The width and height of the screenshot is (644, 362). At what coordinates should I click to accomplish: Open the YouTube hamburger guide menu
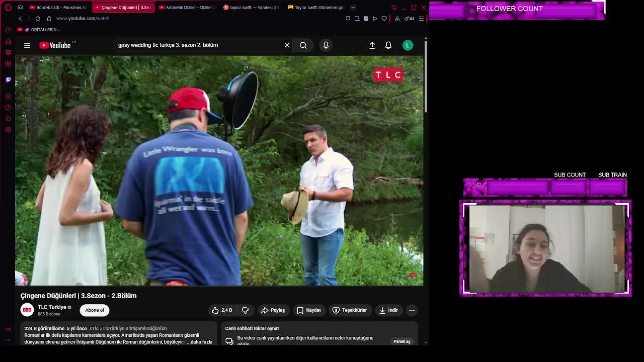point(27,45)
